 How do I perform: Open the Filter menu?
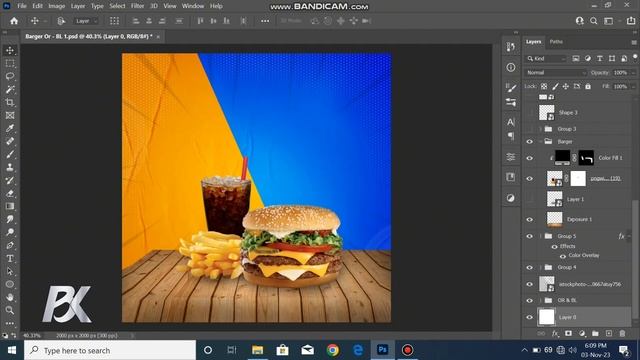click(x=138, y=6)
